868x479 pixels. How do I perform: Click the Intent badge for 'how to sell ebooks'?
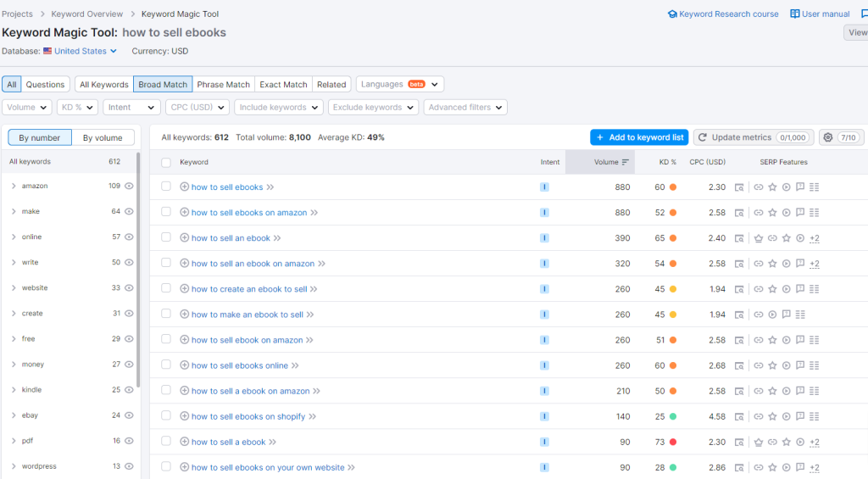[x=544, y=187]
